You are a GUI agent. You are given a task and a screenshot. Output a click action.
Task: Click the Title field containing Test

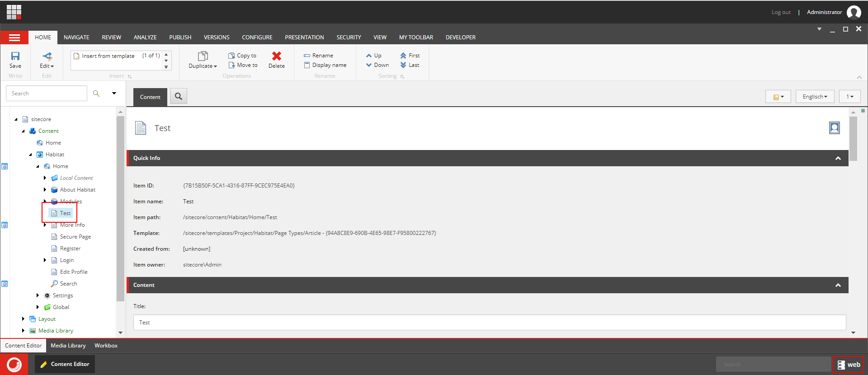tap(490, 323)
